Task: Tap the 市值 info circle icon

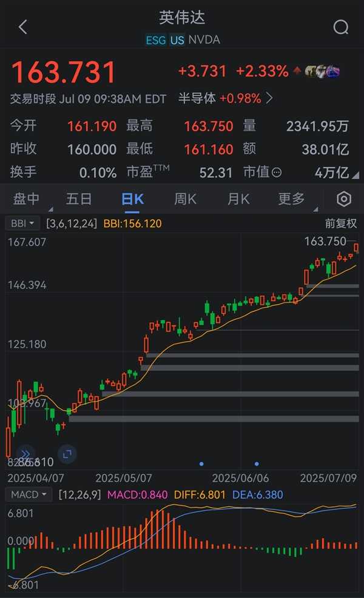Action: point(277,172)
